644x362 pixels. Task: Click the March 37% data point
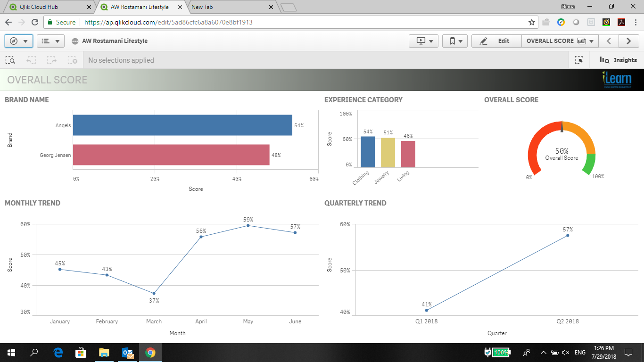point(154,293)
